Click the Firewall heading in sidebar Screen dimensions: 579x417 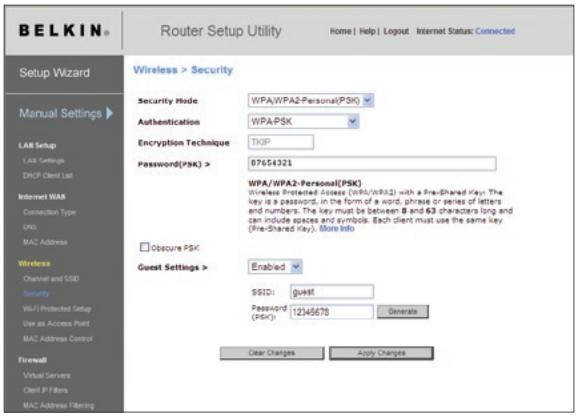click(32, 360)
